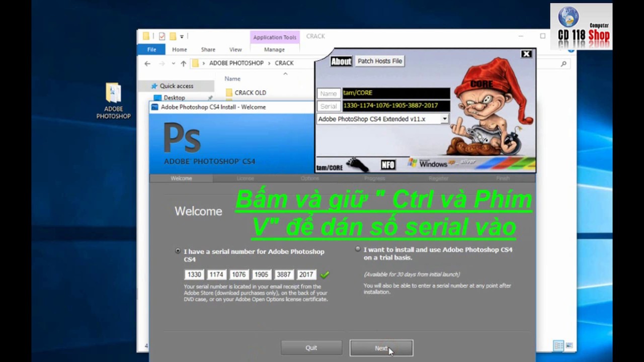Click the last serial box containing 2017

point(306,275)
